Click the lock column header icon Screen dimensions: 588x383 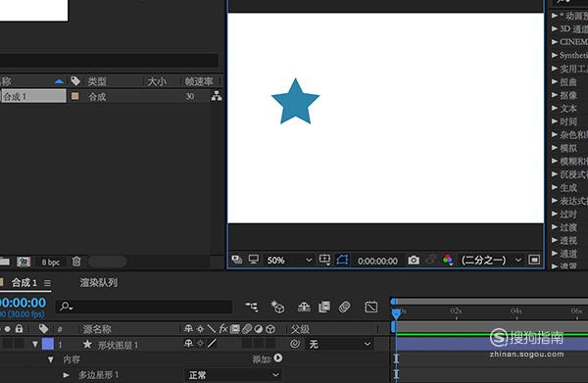coord(19,329)
